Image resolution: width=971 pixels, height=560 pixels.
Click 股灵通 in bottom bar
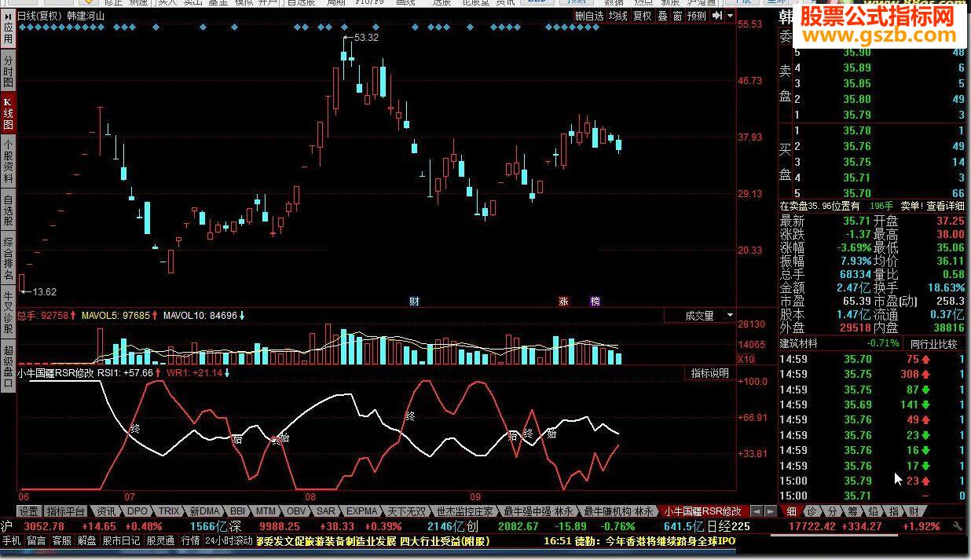[x=160, y=541]
